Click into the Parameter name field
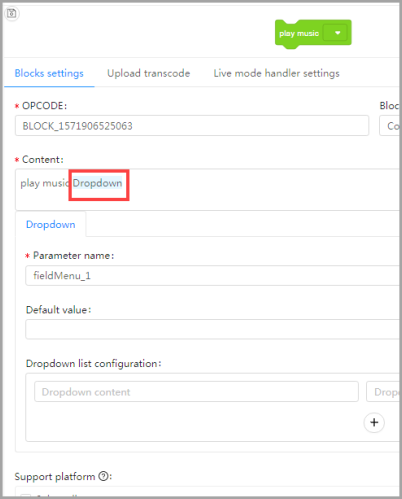This screenshot has width=402, height=499. point(212,275)
